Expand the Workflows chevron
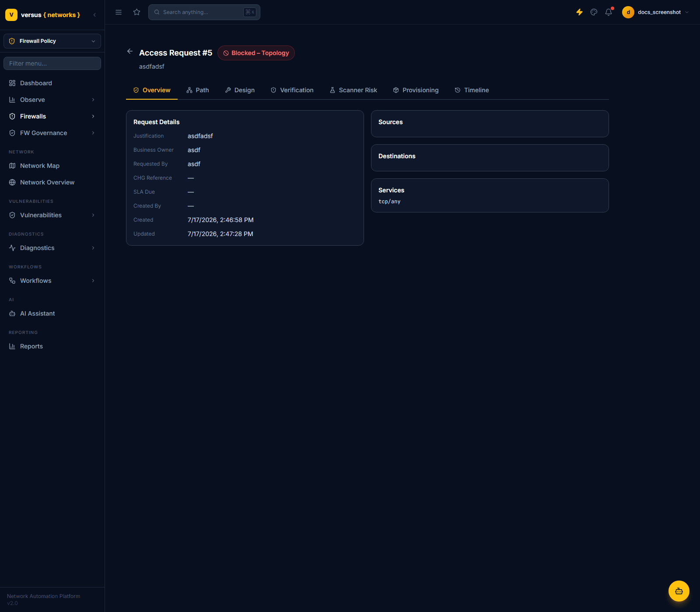This screenshot has height=612, width=700. tap(93, 281)
